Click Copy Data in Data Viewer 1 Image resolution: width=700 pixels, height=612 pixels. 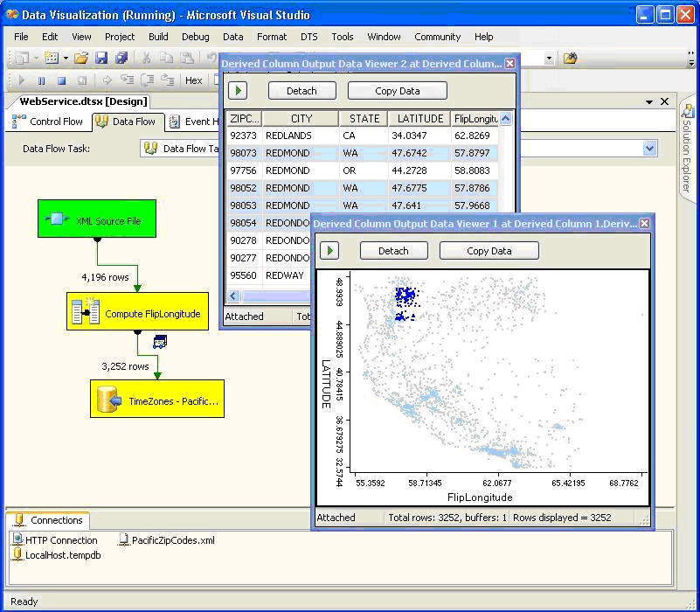click(489, 251)
